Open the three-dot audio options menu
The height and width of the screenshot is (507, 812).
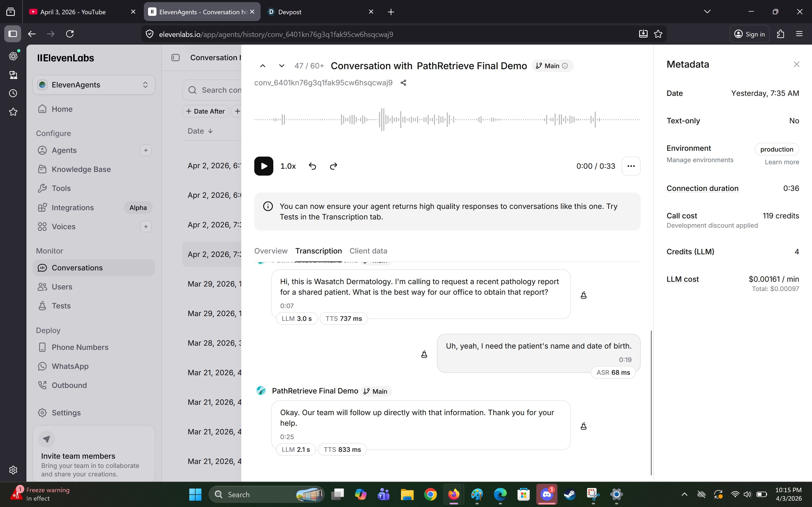click(x=631, y=166)
